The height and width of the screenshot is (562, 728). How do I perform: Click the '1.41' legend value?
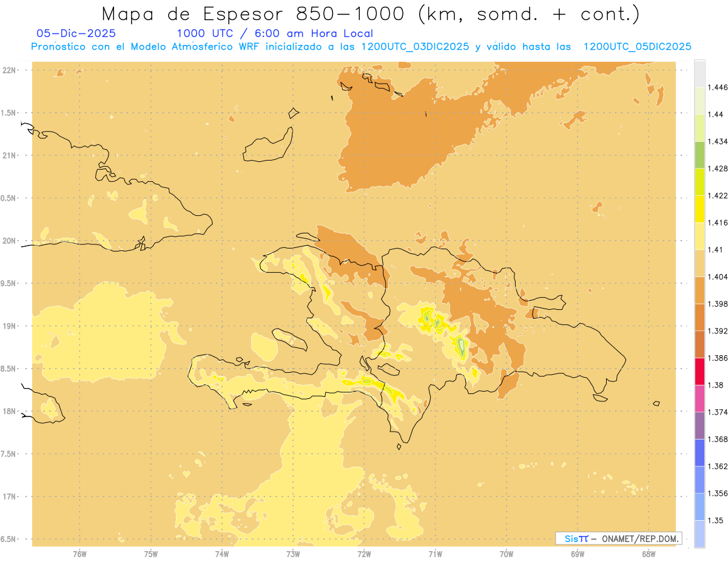tap(716, 250)
